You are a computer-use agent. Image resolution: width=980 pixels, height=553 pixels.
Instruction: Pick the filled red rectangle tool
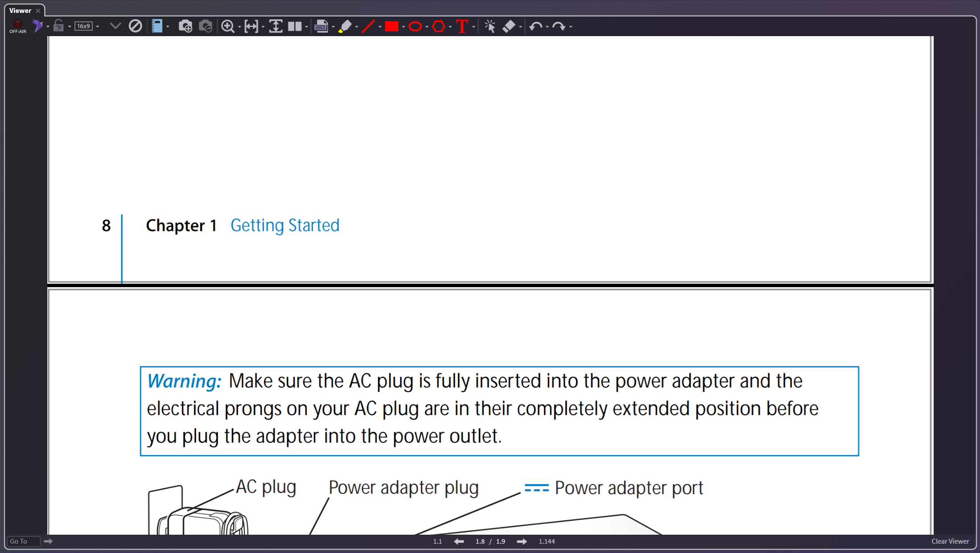(x=391, y=26)
